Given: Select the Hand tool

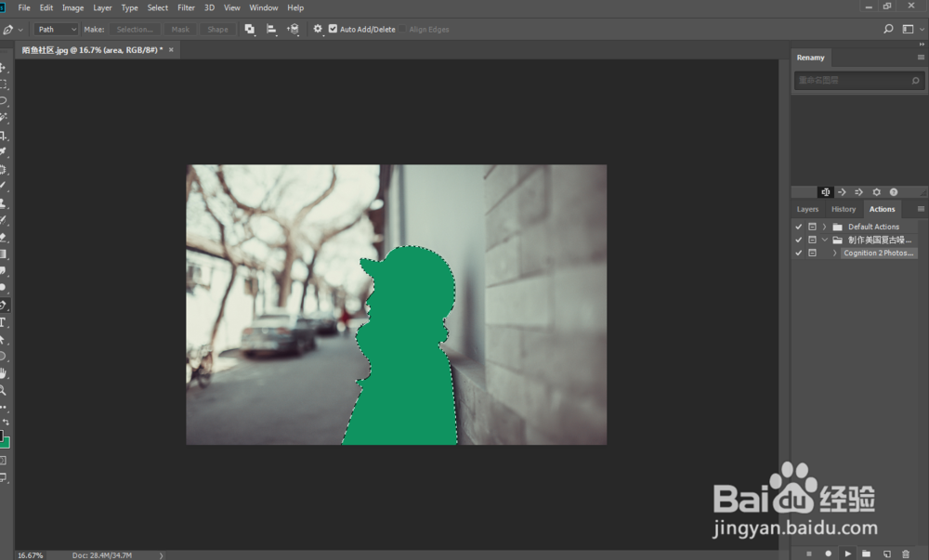Looking at the screenshot, I should (3, 373).
